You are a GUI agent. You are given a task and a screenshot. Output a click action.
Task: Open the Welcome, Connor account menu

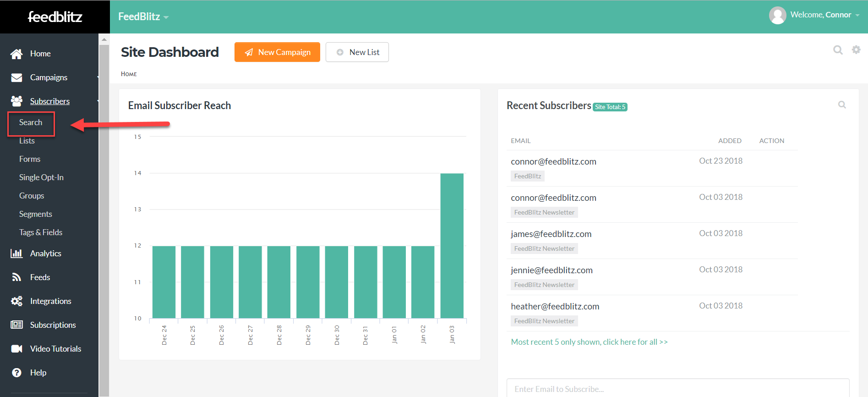pos(824,15)
